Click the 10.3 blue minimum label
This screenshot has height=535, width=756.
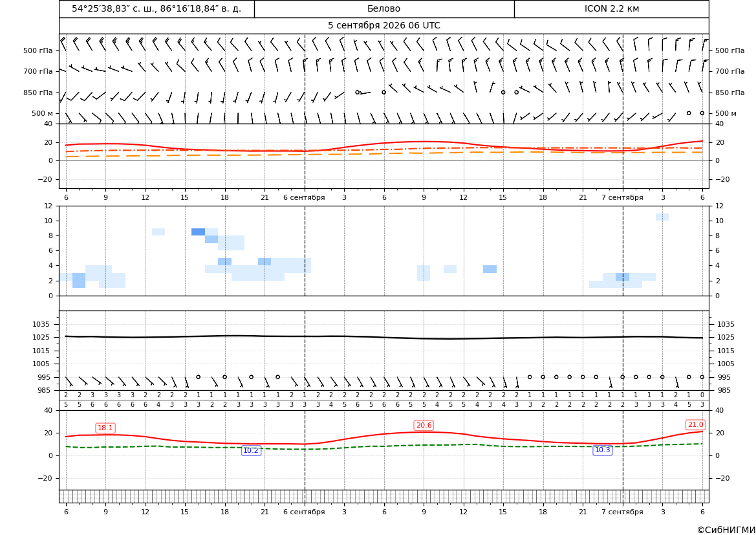pos(602,450)
